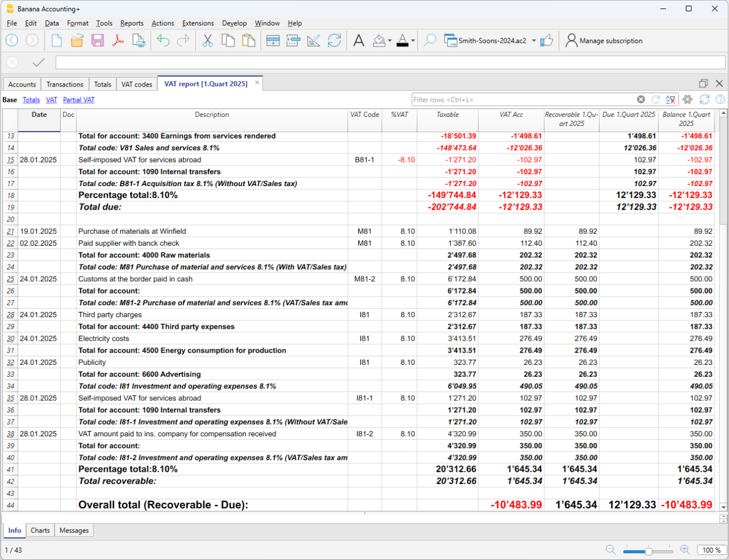Clear the filter rows field
This screenshot has height=560, width=729.
tap(641, 100)
